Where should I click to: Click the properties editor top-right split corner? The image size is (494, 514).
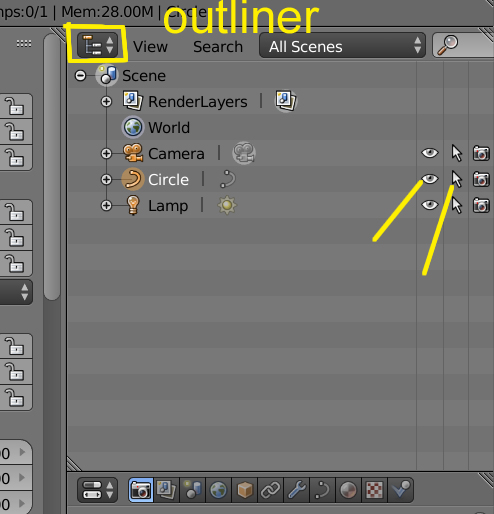pos(487,479)
